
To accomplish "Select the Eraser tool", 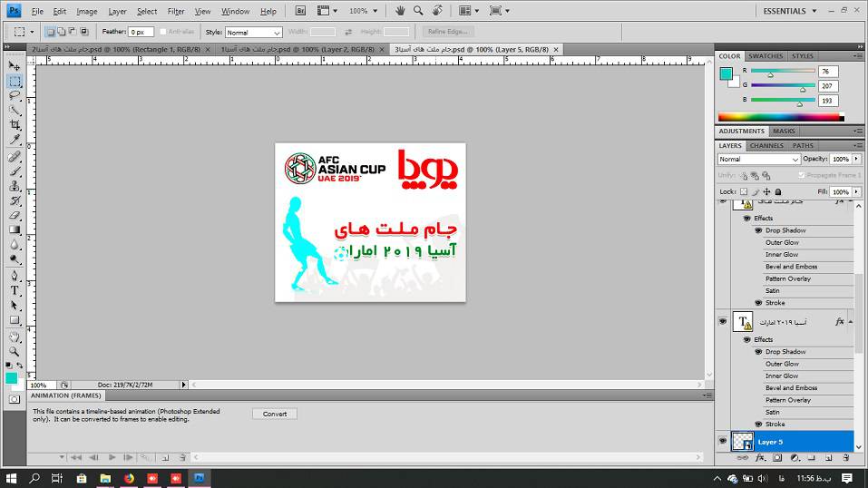I will (15, 215).
